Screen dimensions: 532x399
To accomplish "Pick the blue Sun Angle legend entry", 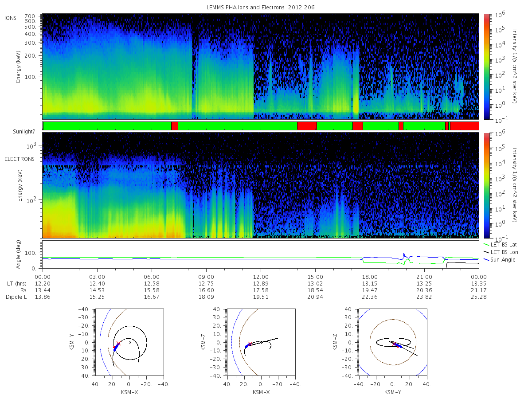I will tap(500, 259).
